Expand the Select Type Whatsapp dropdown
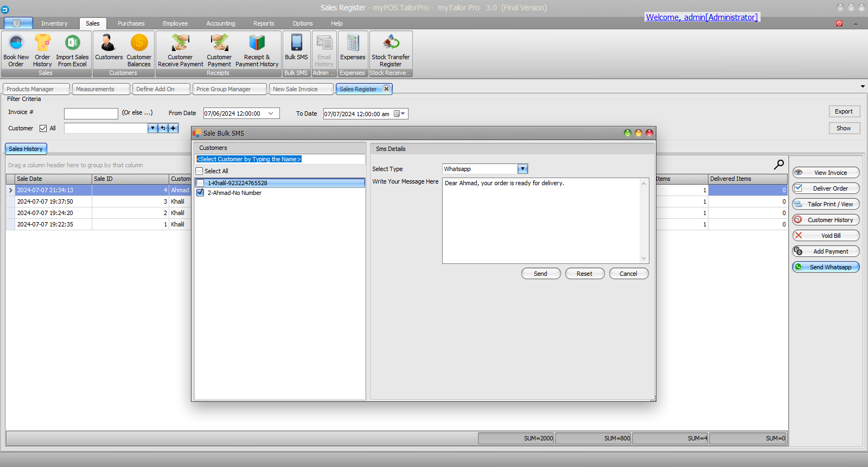The image size is (868, 467). click(x=522, y=169)
